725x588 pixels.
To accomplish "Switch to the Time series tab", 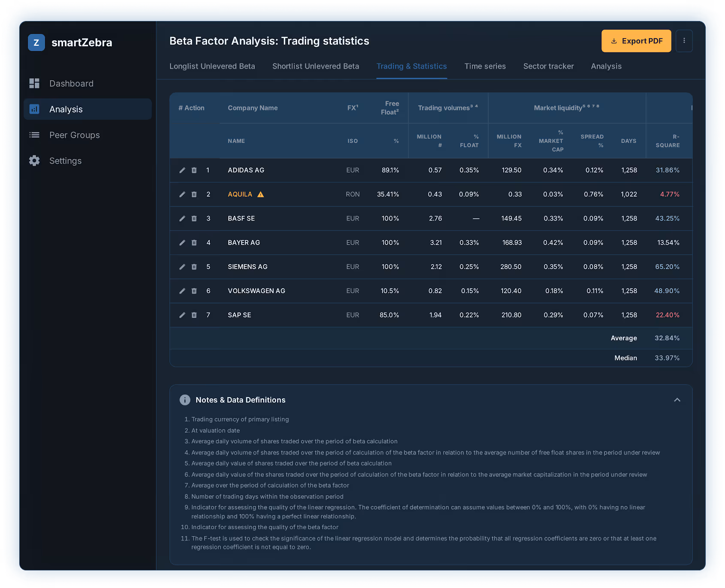I will click(485, 66).
